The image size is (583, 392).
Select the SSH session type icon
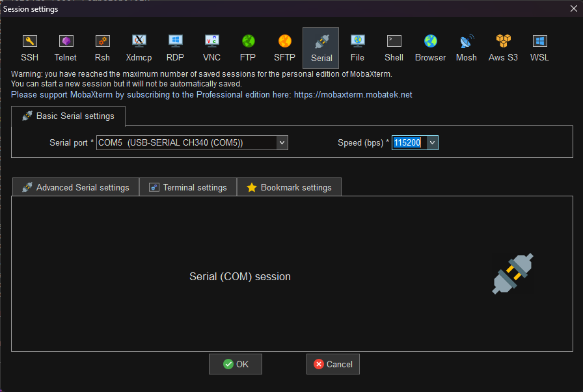(x=29, y=41)
